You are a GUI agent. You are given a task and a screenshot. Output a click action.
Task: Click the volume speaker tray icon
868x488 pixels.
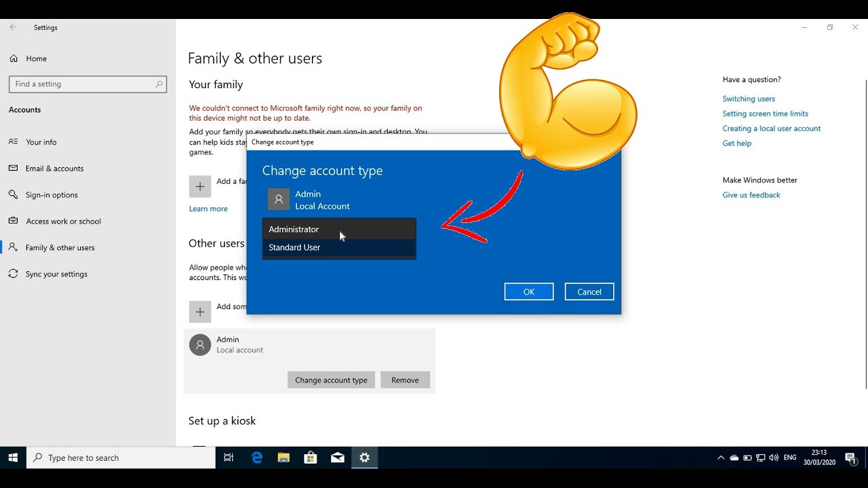774,458
